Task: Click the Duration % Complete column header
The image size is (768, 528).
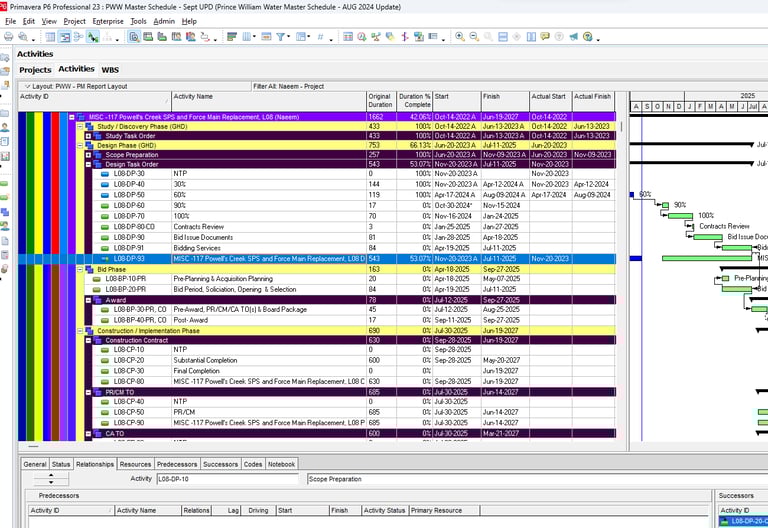Action: click(414, 101)
